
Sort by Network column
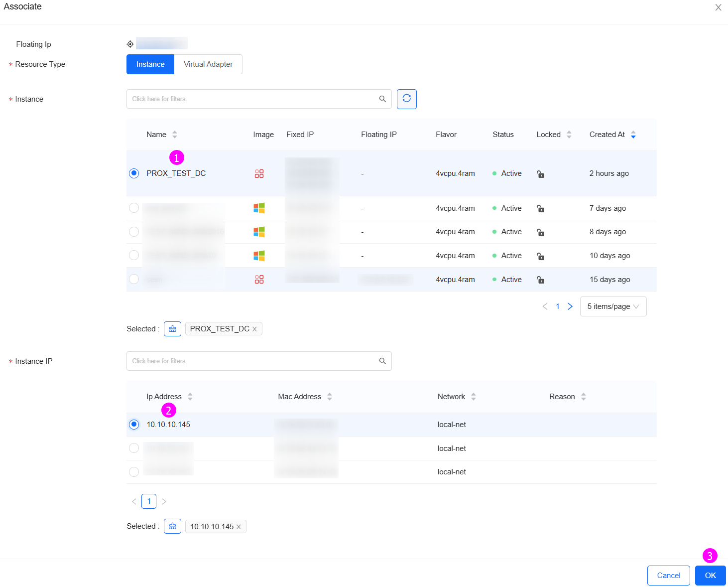pos(474,397)
